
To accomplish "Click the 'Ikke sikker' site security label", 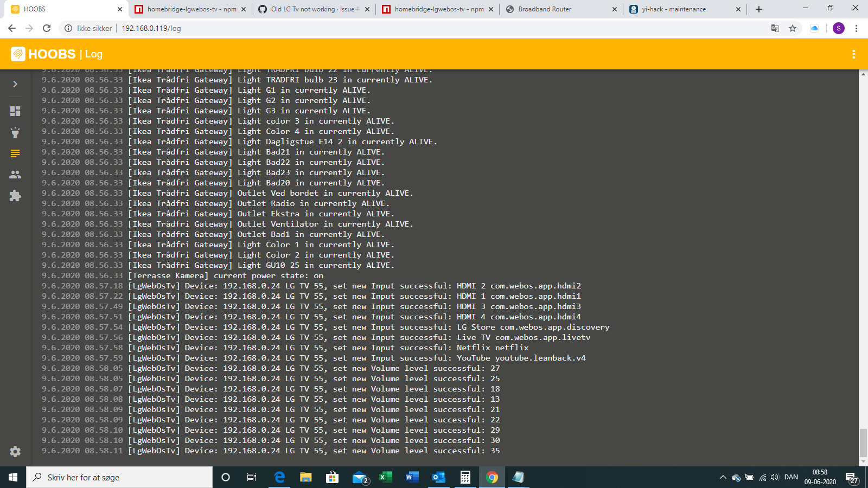I will click(x=95, y=28).
